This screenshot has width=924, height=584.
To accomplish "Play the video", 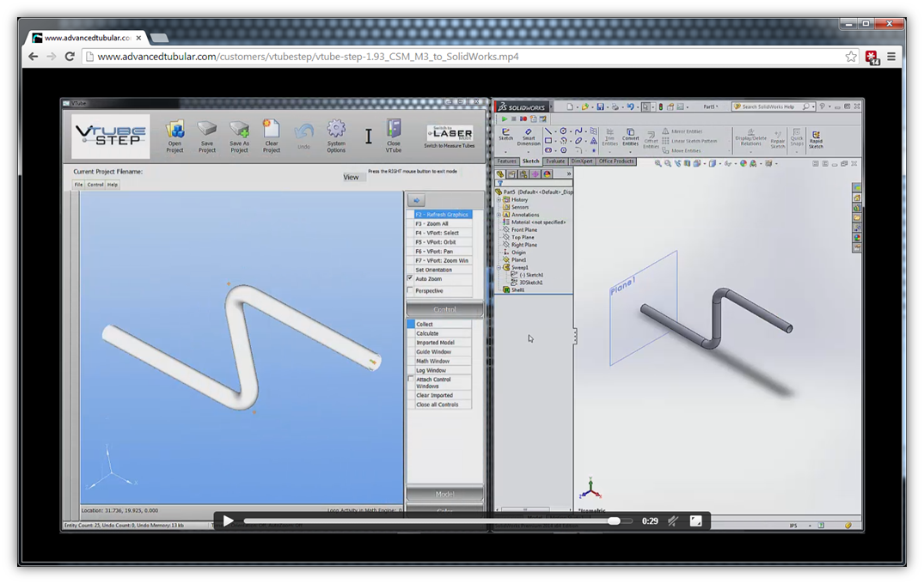I will coord(228,520).
